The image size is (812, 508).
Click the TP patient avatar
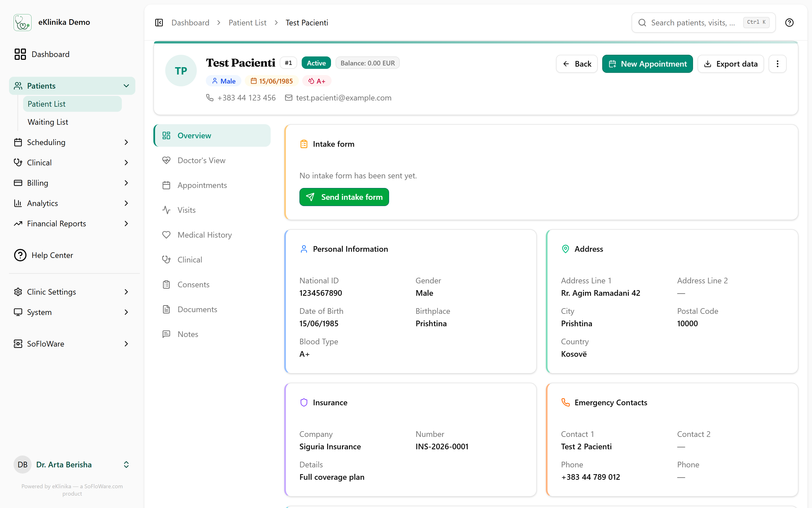[181, 71]
